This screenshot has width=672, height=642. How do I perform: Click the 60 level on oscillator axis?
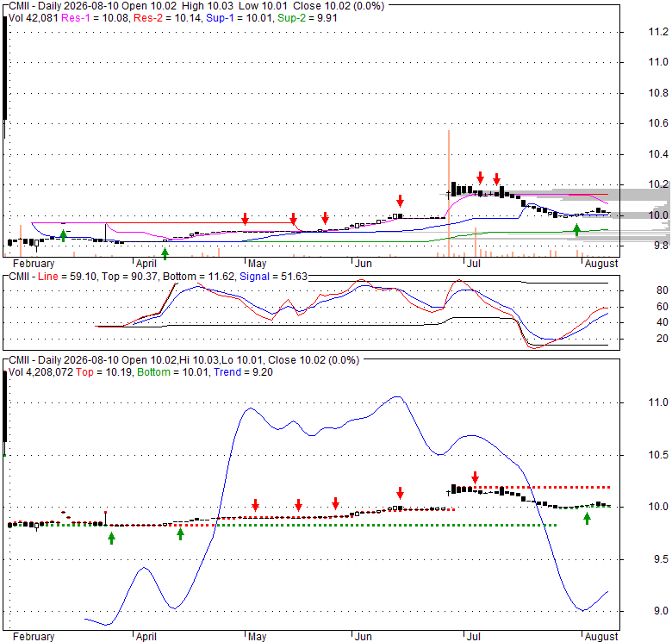(x=663, y=307)
